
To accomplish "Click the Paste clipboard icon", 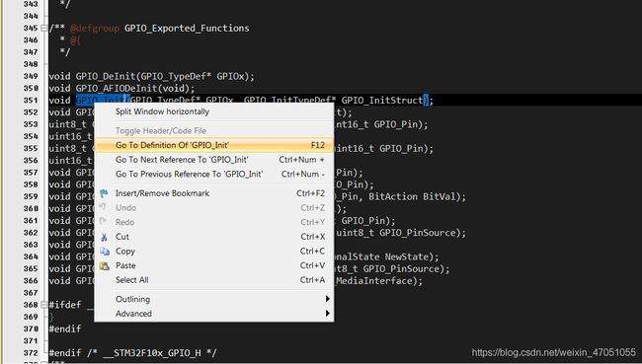I will pyautogui.click(x=104, y=265).
